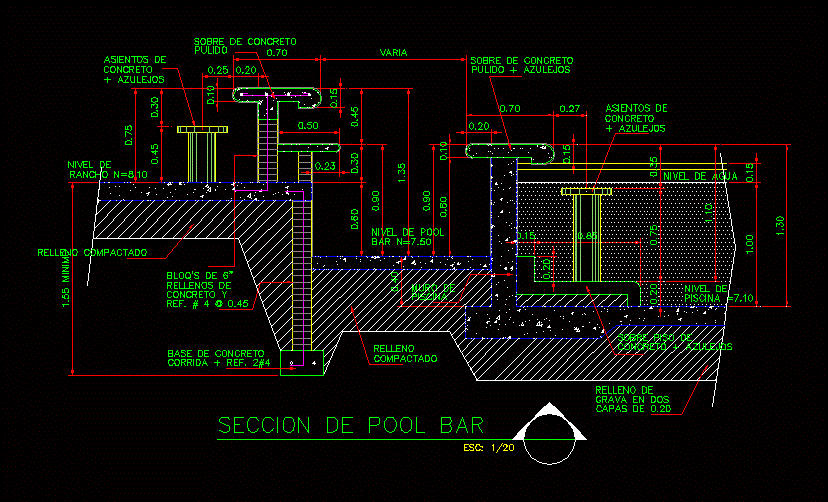This screenshot has width=828, height=502.
Task: Pick the 'SOBRE PISO DE CONCRETO + AZULEJOS' note
Action: tap(675, 342)
